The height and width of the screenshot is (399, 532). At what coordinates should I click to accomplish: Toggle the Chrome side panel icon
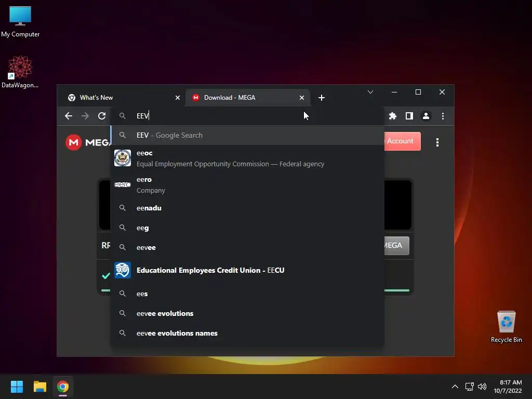click(409, 116)
